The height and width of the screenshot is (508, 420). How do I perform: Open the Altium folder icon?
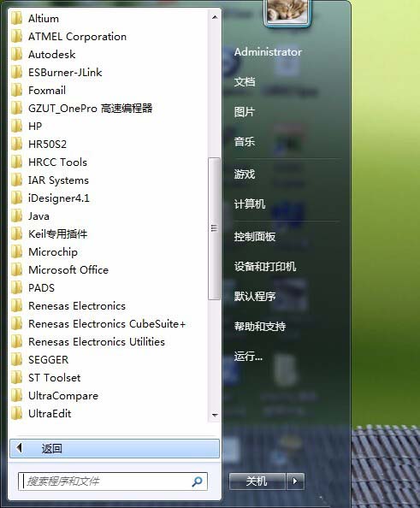tap(16, 19)
